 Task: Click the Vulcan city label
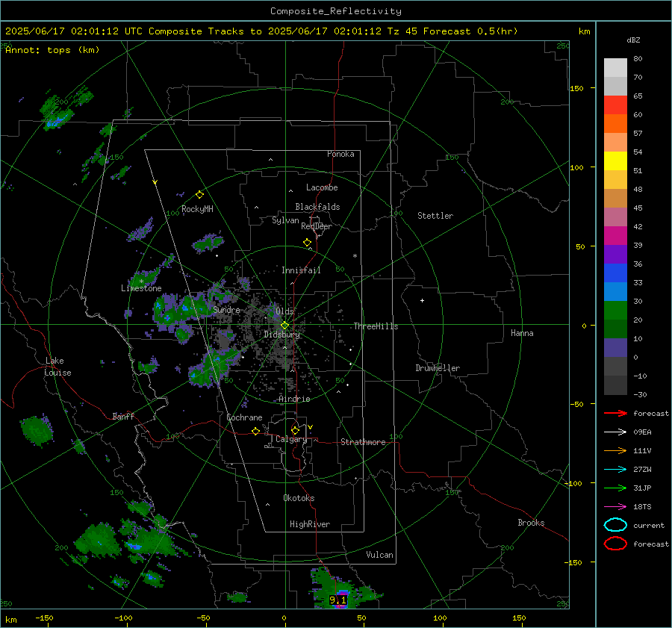[x=379, y=555]
